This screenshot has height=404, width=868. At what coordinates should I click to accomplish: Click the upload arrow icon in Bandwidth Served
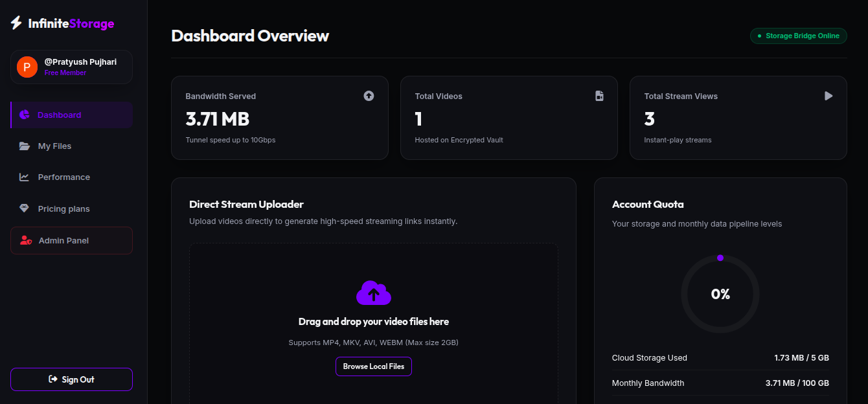coord(369,96)
